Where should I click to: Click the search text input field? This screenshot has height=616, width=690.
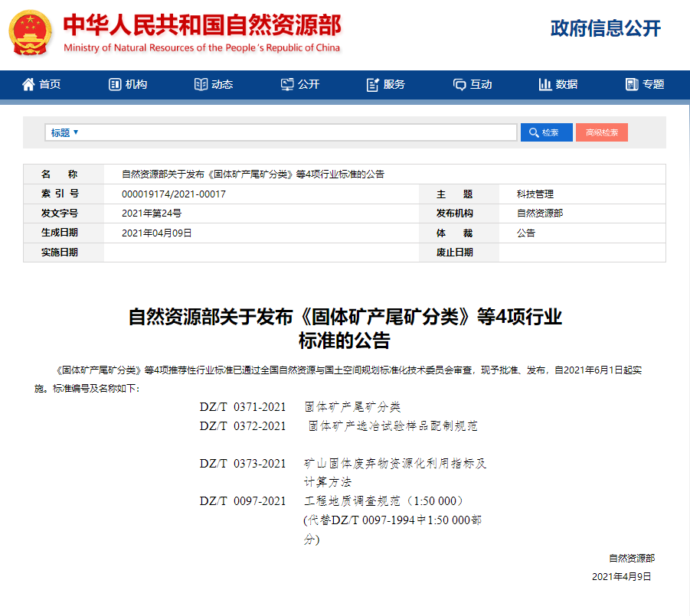pos(299,132)
